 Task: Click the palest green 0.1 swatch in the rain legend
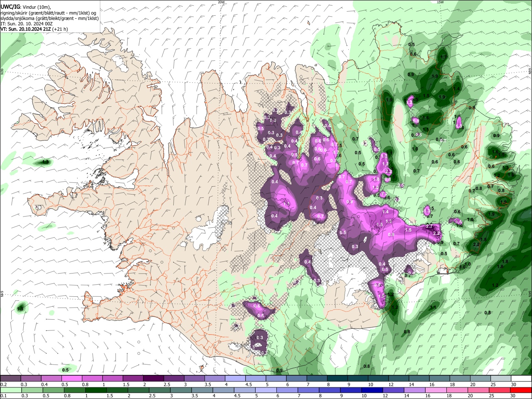click(x=11, y=390)
